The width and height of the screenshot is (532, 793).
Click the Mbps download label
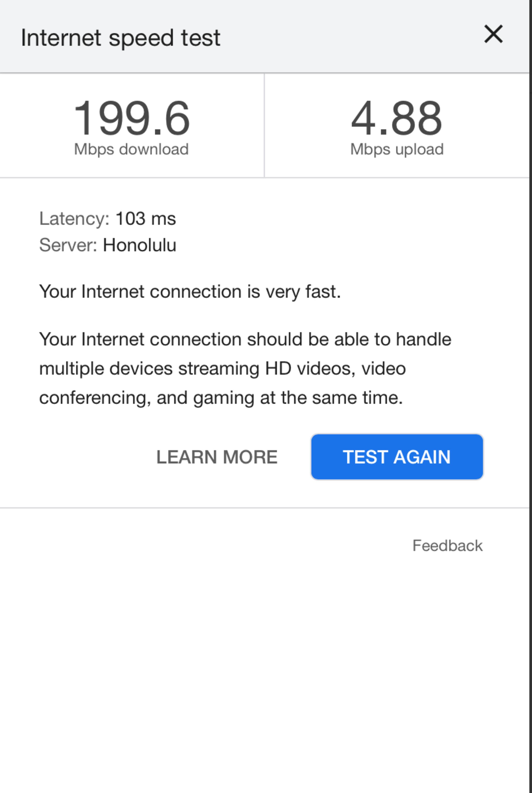tap(131, 149)
